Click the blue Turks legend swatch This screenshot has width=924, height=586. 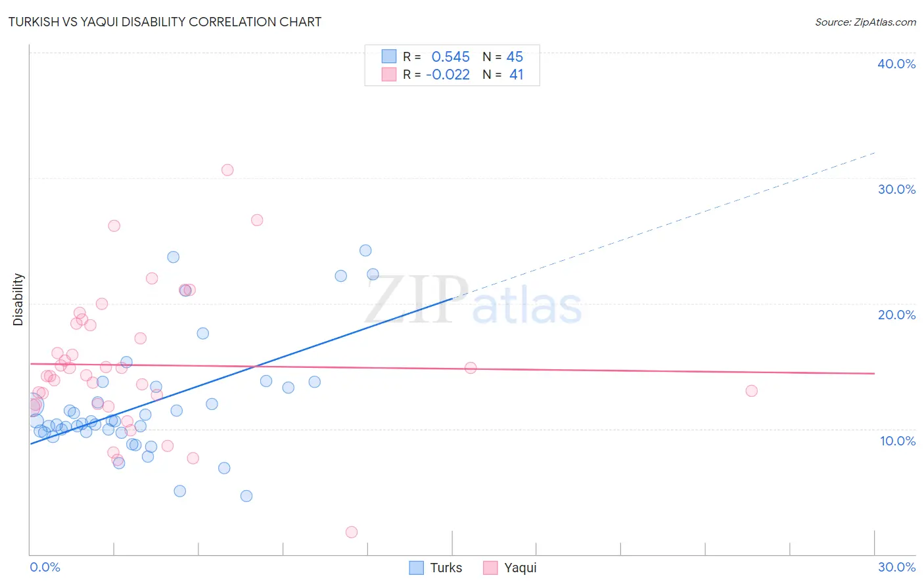tap(416, 568)
